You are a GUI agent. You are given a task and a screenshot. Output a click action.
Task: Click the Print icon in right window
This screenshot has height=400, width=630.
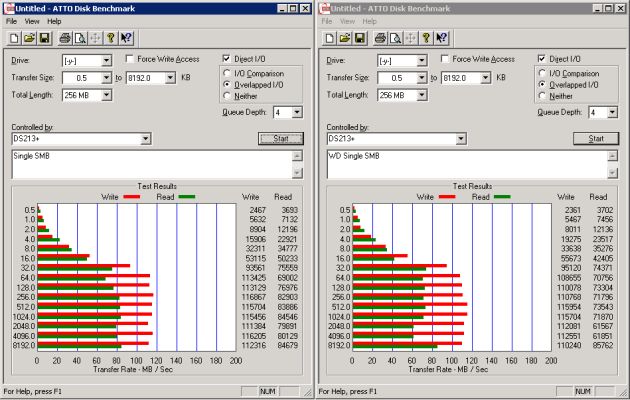click(x=380, y=38)
